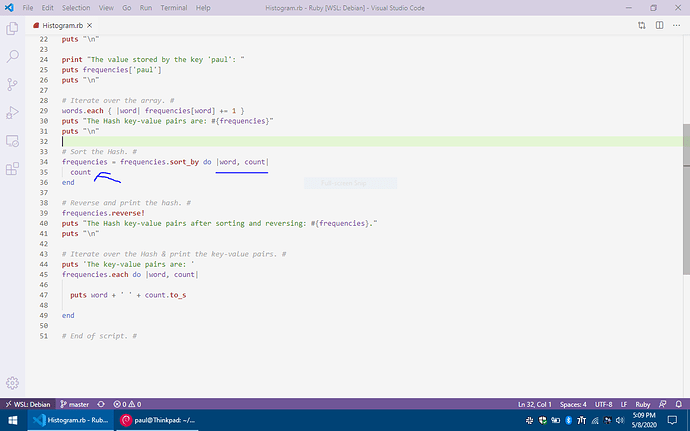
Task: Open the Manage gear menu
Action: [12, 383]
